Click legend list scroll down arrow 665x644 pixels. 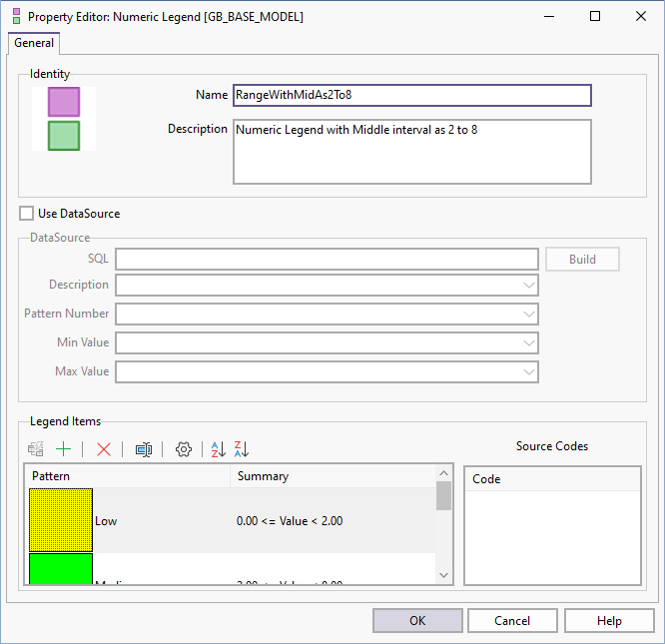tap(443, 575)
